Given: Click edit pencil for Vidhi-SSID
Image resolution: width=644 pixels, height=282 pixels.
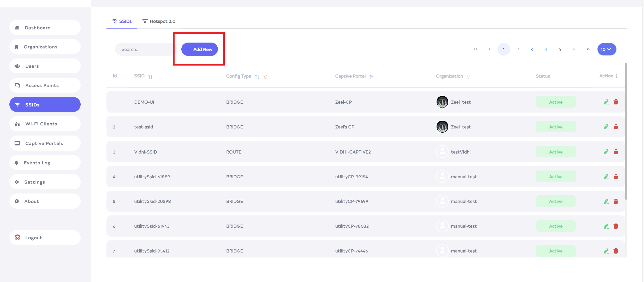Looking at the screenshot, I should point(606,152).
